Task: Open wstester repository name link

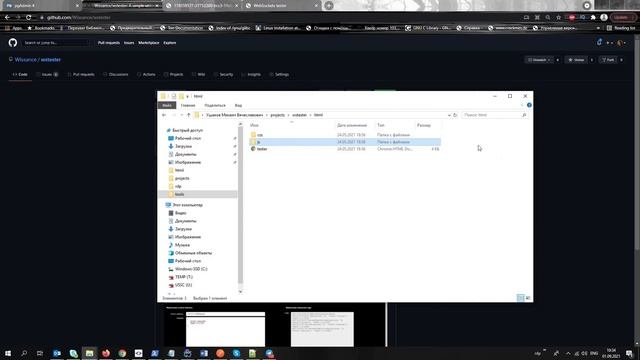Action: tap(51, 60)
